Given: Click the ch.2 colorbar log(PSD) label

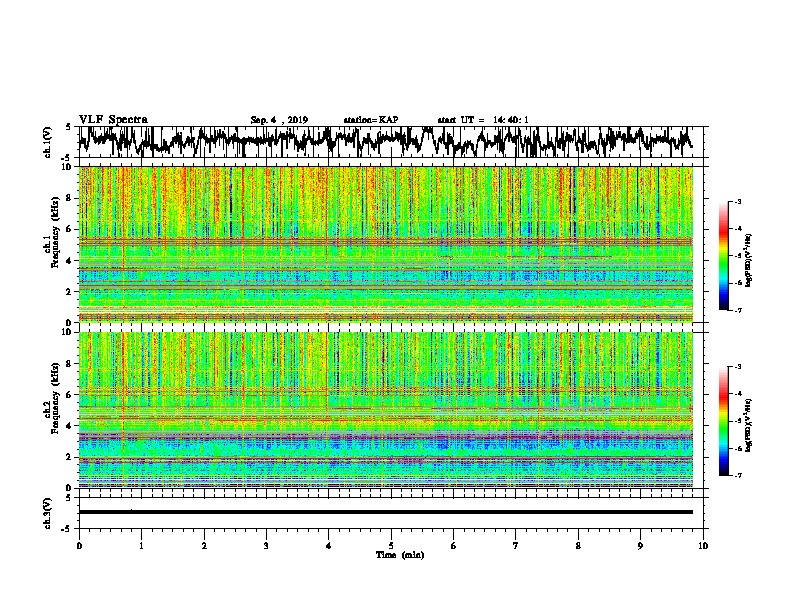Looking at the screenshot, I should (748, 425).
